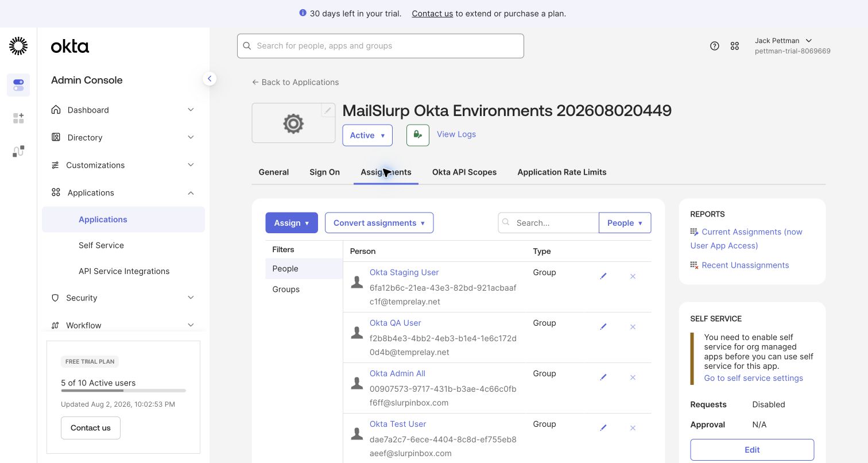Click the magnifier icon in global search
Screen dimensions: 868x463
coord(247,46)
